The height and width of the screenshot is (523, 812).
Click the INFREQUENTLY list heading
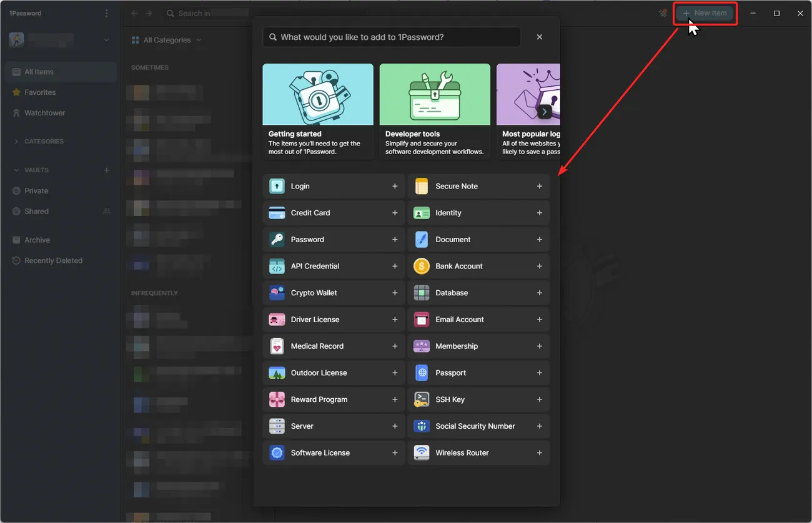(154, 293)
